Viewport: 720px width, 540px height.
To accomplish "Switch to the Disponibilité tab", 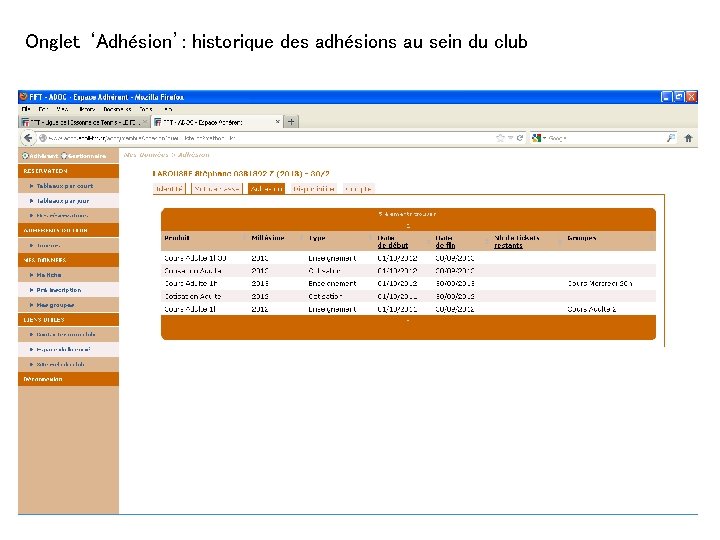I will [x=314, y=189].
